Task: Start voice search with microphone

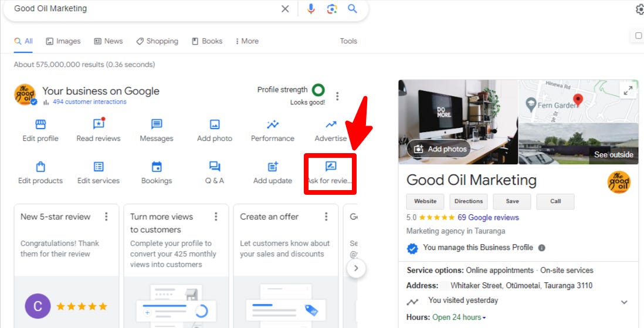Action: click(311, 9)
